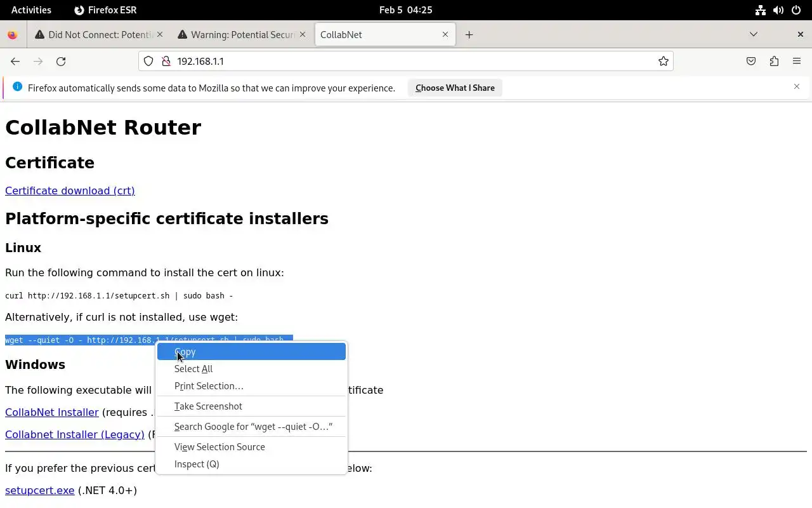Click the Choose What I Share button
Viewport: 812px width, 508px height.
pyautogui.click(x=455, y=88)
